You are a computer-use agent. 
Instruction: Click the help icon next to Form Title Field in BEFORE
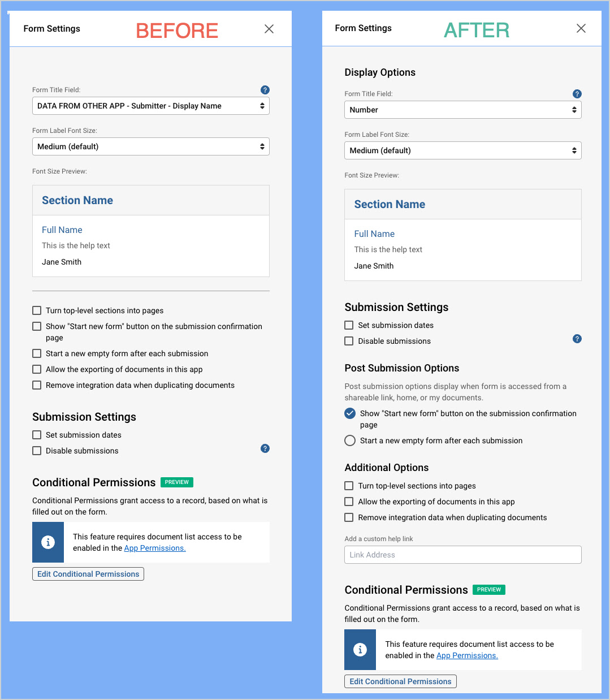coord(265,89)
